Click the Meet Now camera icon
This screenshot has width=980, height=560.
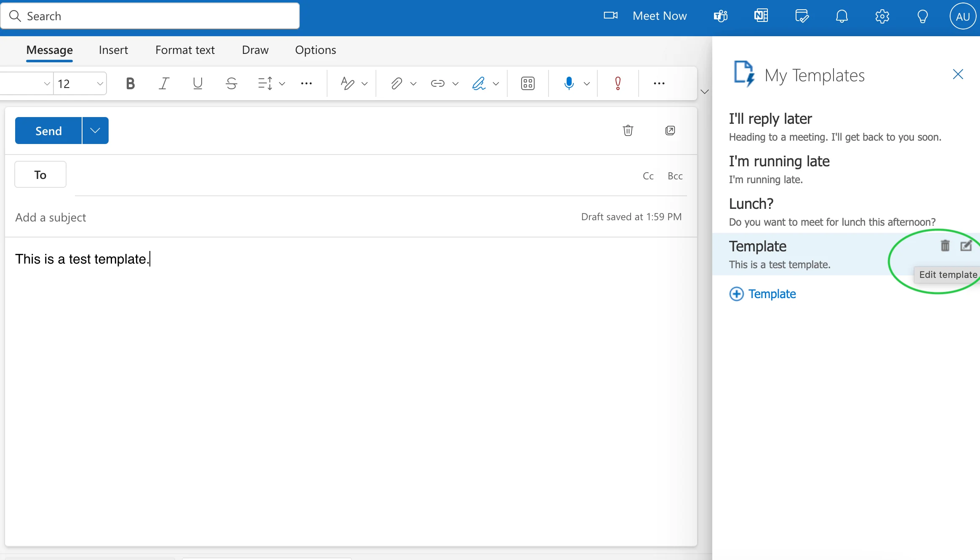point(611,16)
